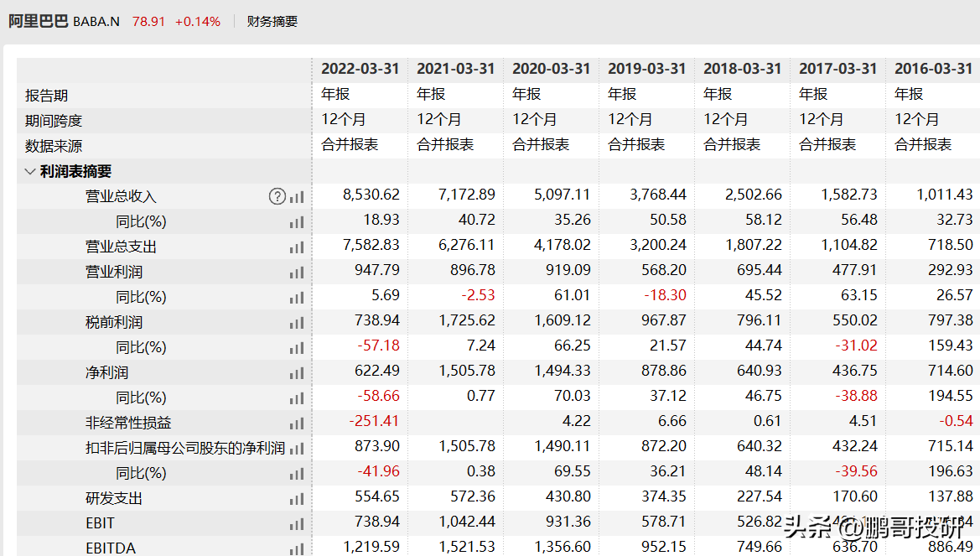This screenshot has height=556, width=980.
Task: Open chart icon for 营业总收入 row
Action: [297, 197]
